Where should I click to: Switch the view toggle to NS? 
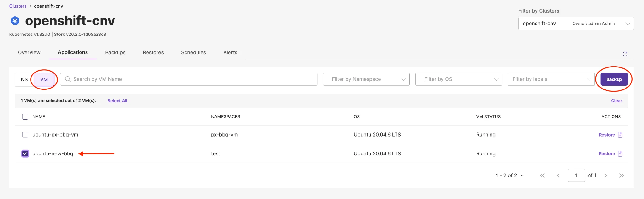pos(24,79)
